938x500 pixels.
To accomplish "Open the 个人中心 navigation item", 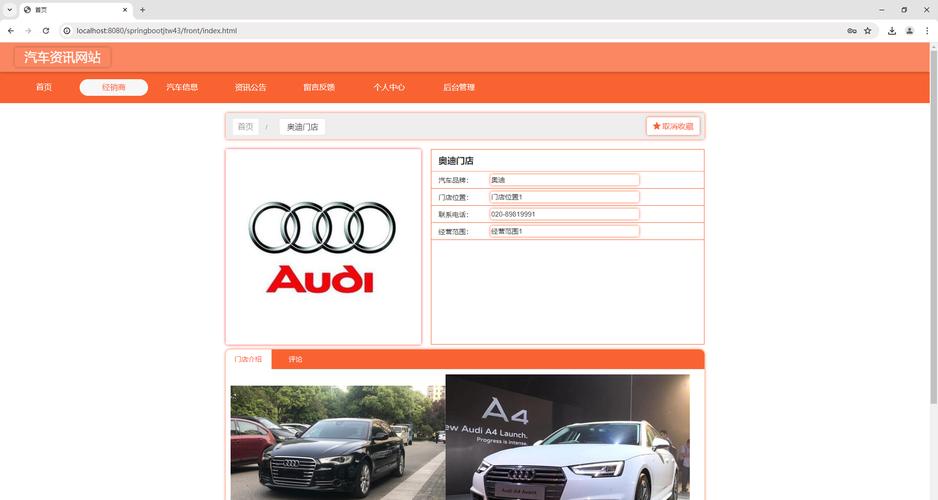I will [389, 87].
